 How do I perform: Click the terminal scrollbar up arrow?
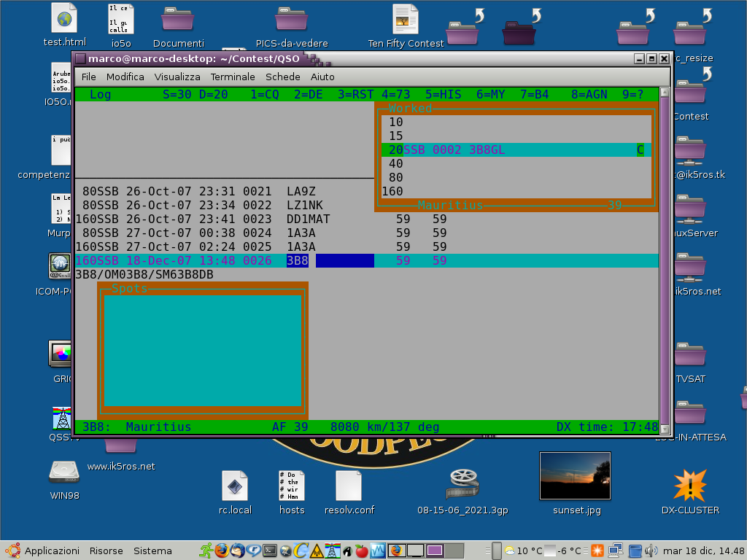(x=665, y=92)
